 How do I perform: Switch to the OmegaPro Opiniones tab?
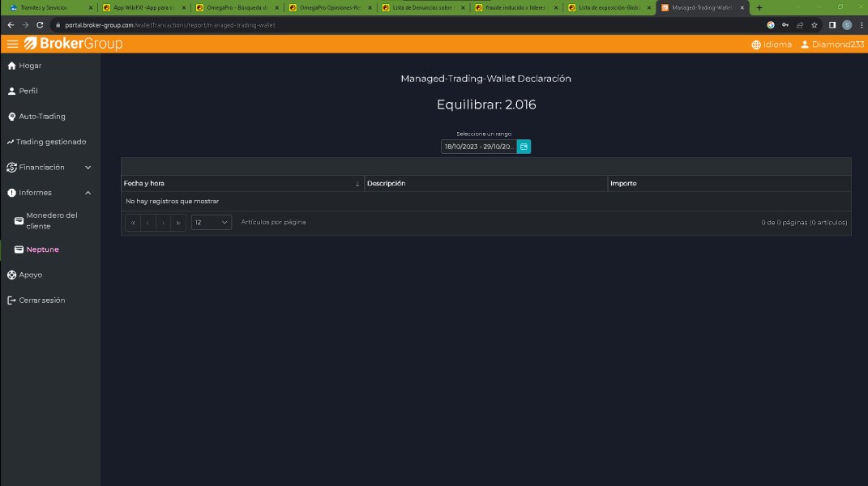(329, 8)
